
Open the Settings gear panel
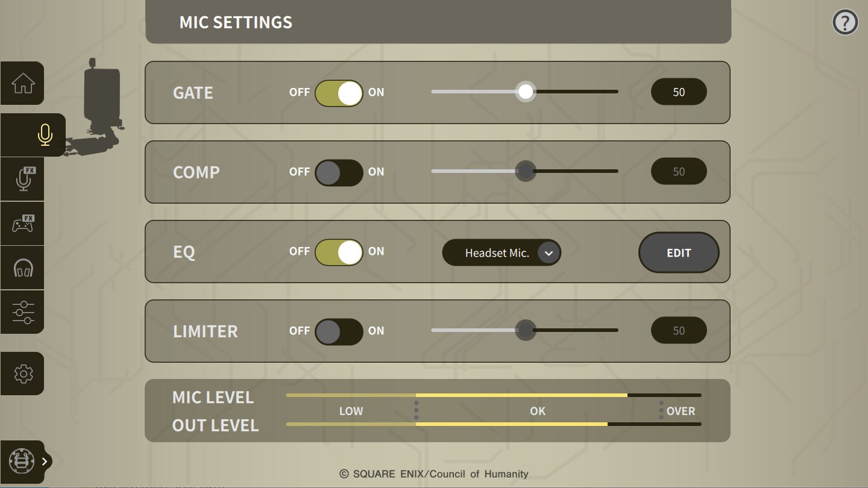[22, 374]
